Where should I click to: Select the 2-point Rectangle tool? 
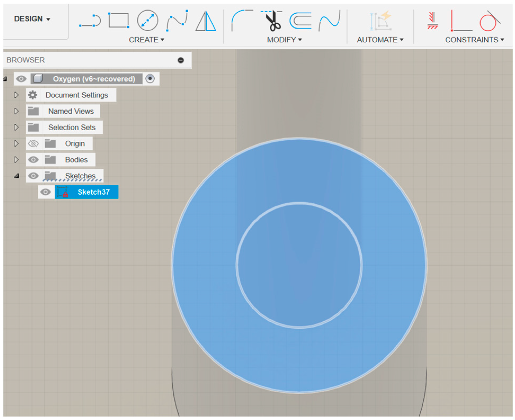pos(119,20)
